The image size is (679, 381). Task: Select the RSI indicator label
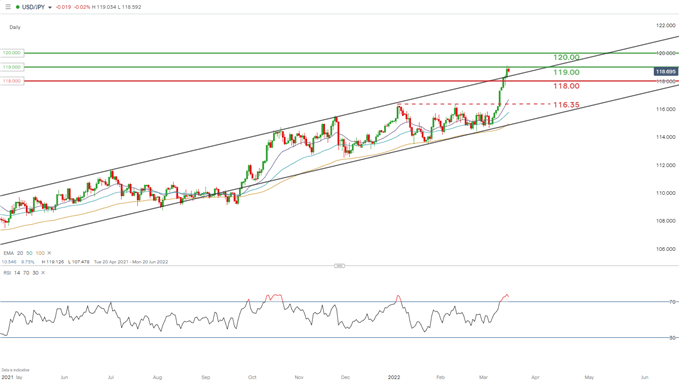(7, 273)
